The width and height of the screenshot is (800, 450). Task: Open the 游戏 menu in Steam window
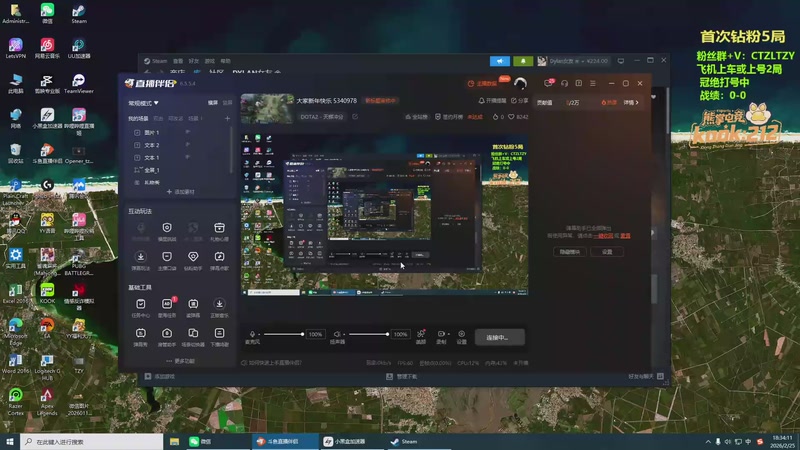tap(210, 61)
